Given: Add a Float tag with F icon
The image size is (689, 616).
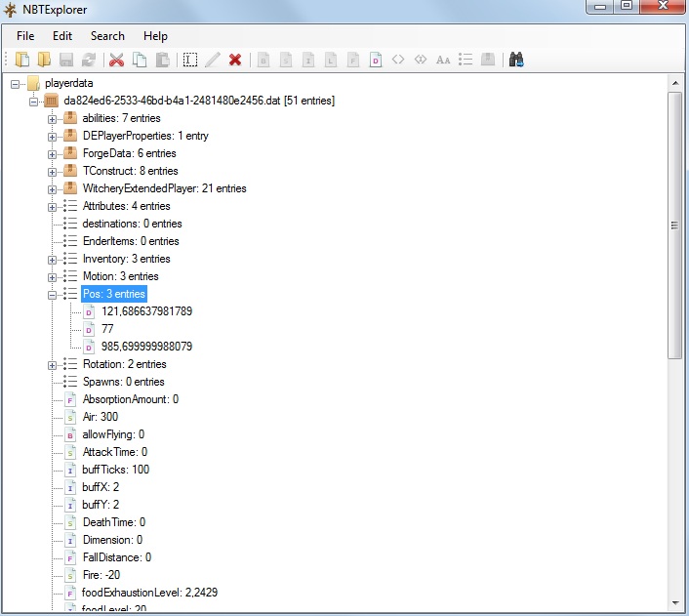Looking at the screenshot, I should tap(353, 60).
